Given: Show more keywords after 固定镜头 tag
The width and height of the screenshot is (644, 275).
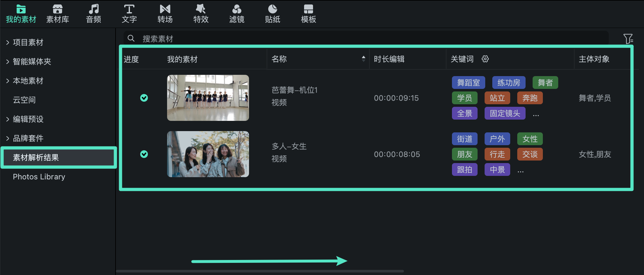Looking at the screenshot, I should tap(536, 115).
